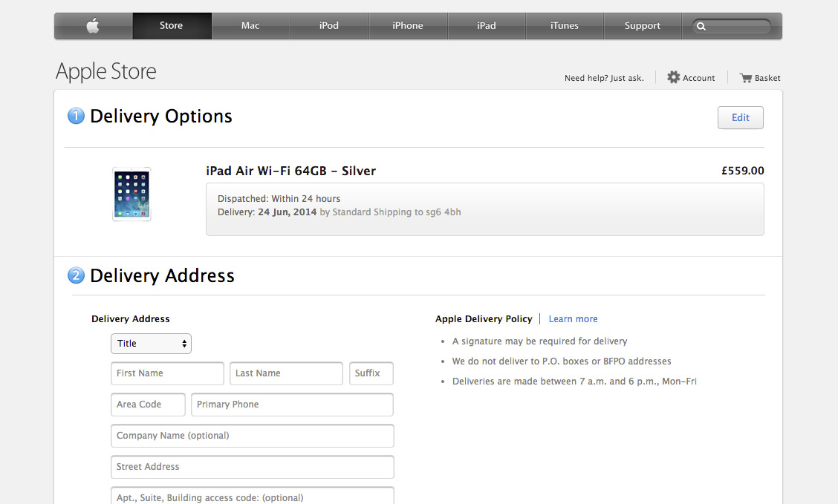The width and height of the screenshot is (838, 504).
Task: Click the Apple Store heading
Action: [x=105, y=71]
